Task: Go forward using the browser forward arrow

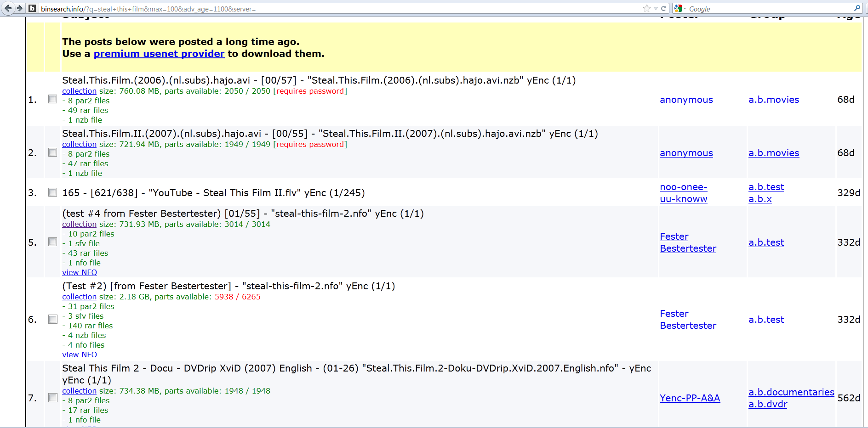Action: 19,8
